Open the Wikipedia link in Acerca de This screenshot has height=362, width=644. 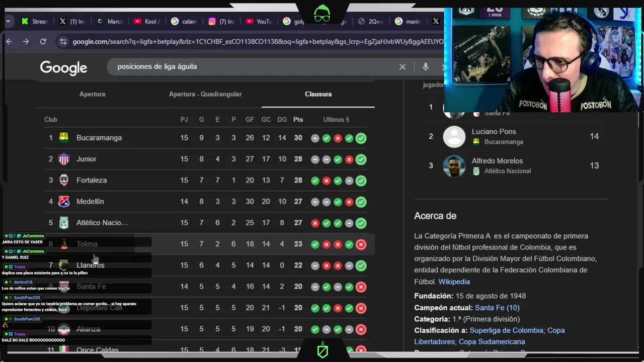[454, 282]
